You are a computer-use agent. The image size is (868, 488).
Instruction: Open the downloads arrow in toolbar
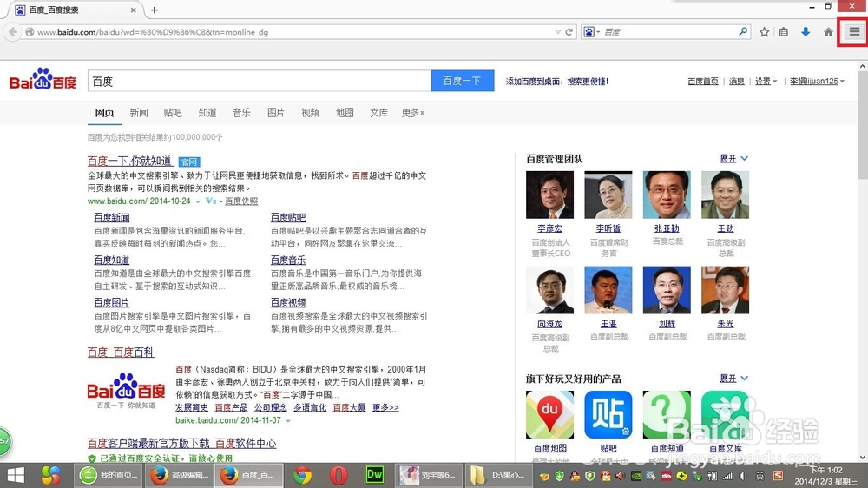click(806, 32)
